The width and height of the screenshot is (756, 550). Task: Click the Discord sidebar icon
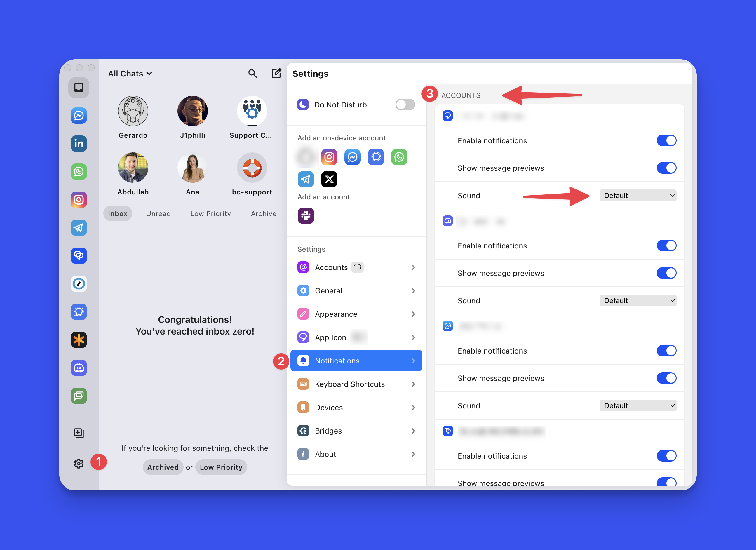(x=79, y=368)
